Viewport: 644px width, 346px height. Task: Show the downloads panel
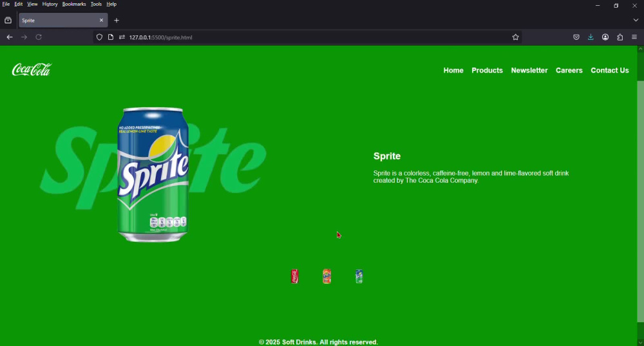pos(591,37)
